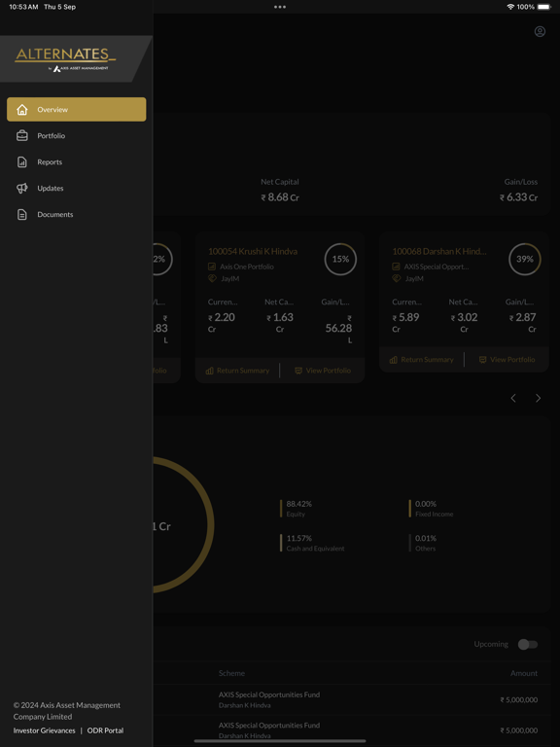Open ODR Portal link
The width and height of the screenshot is (560, 747).
(105, 730)
